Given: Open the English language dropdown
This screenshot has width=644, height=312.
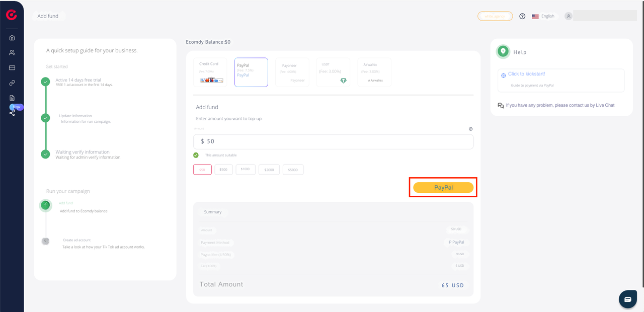Looking at the screenshot, I should (x=543, y=16).
